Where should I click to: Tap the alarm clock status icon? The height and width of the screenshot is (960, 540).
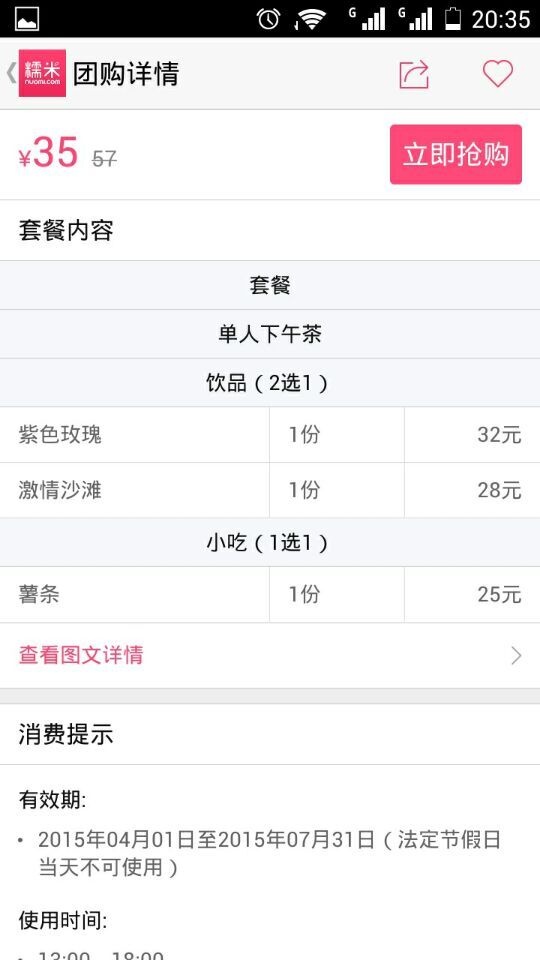[x=268, y=19]
